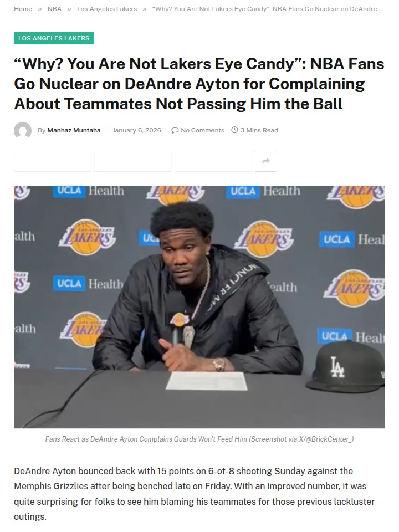Click the 3 Mins Read label
The width and height of the screenshot is (399, 532).
259,130
